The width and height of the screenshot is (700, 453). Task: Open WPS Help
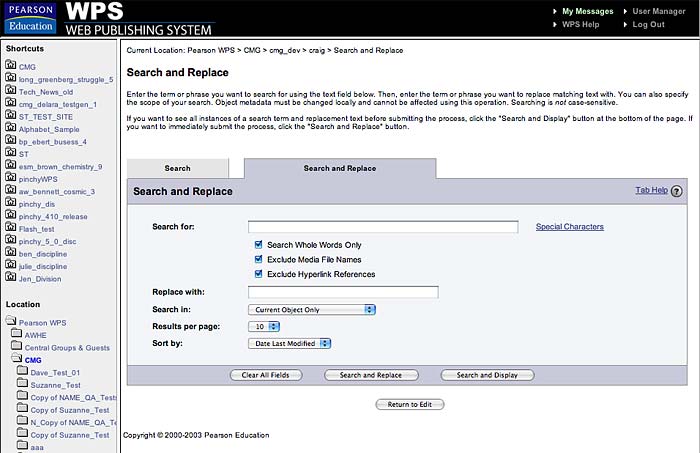point(580,25)
